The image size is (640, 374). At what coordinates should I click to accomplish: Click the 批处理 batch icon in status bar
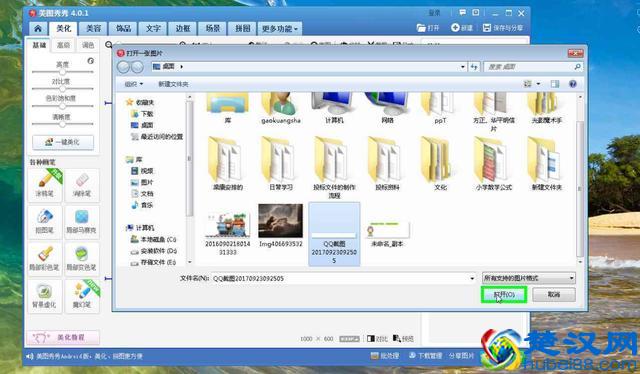(385, 356)
